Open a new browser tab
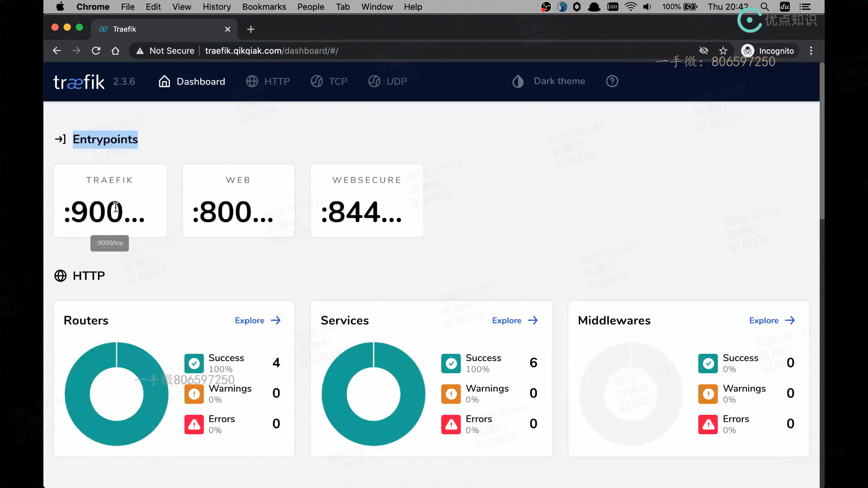This screenshot has height=488, width=868. click(x=251, y=29)
